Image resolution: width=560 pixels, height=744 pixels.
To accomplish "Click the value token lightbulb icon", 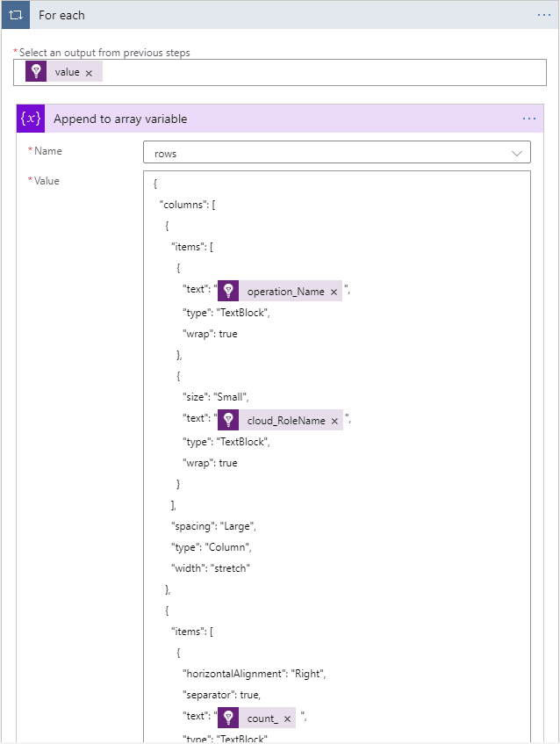I will [x=36, y=72].
